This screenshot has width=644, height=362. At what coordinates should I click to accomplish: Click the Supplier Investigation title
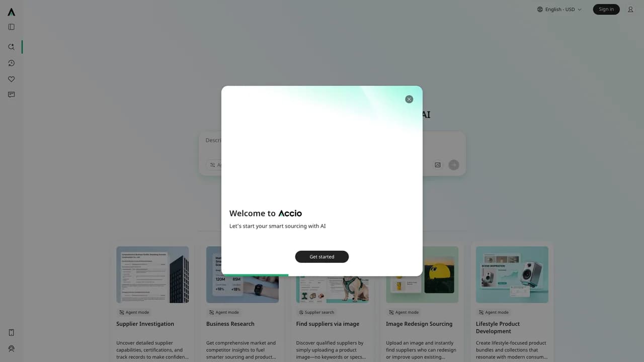145,324
